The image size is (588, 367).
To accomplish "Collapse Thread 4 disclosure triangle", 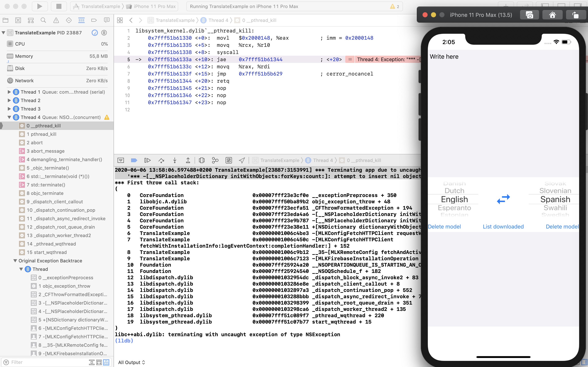I will click(x=9, y=117).
